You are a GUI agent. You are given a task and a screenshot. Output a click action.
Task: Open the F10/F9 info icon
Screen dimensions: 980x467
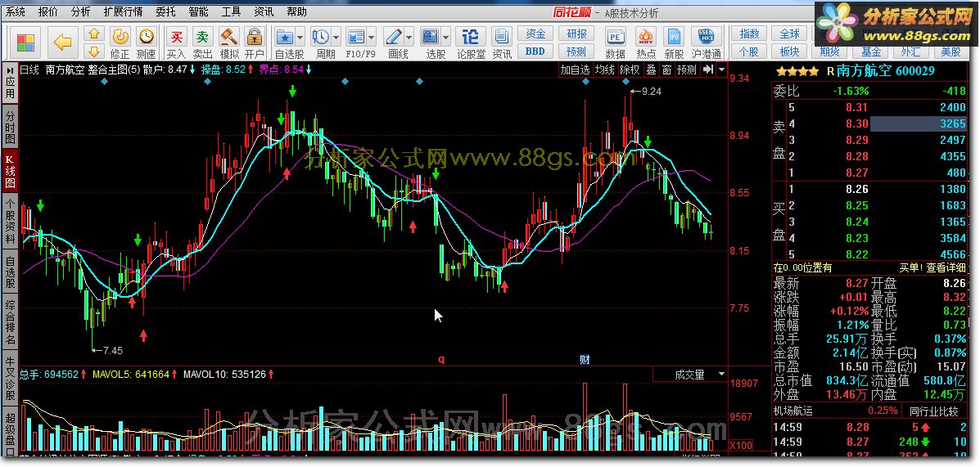point(355,36)
